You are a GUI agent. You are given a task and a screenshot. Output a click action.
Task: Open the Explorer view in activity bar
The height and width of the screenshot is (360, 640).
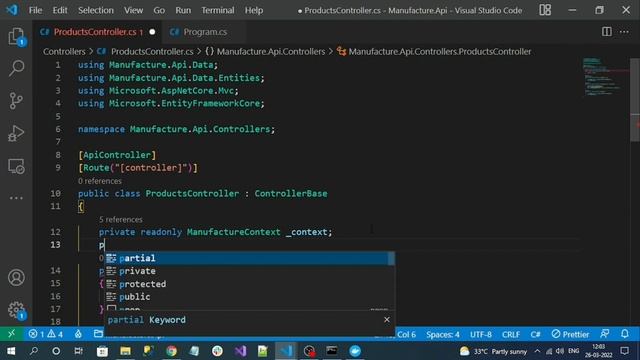click(16, 37)
